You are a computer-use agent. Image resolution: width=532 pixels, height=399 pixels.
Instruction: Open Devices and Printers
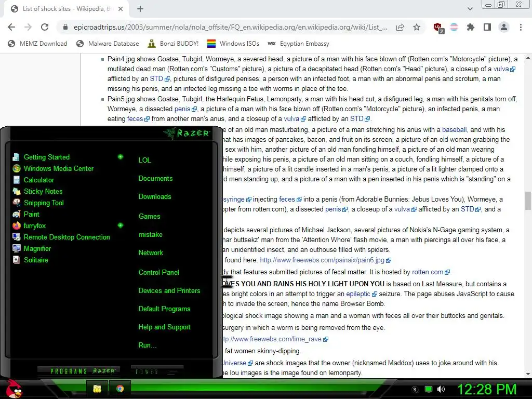pyautogui.click(x=169, y=291)
